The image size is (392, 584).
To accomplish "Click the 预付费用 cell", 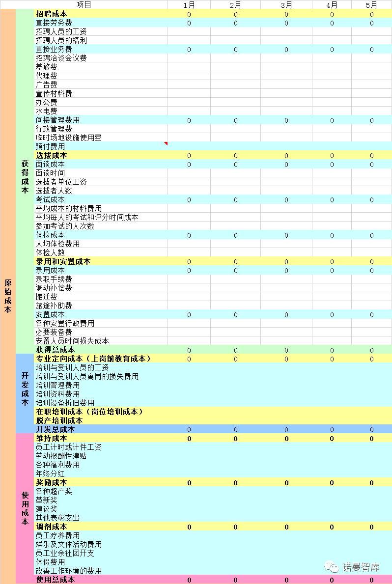I will point(101,146).
